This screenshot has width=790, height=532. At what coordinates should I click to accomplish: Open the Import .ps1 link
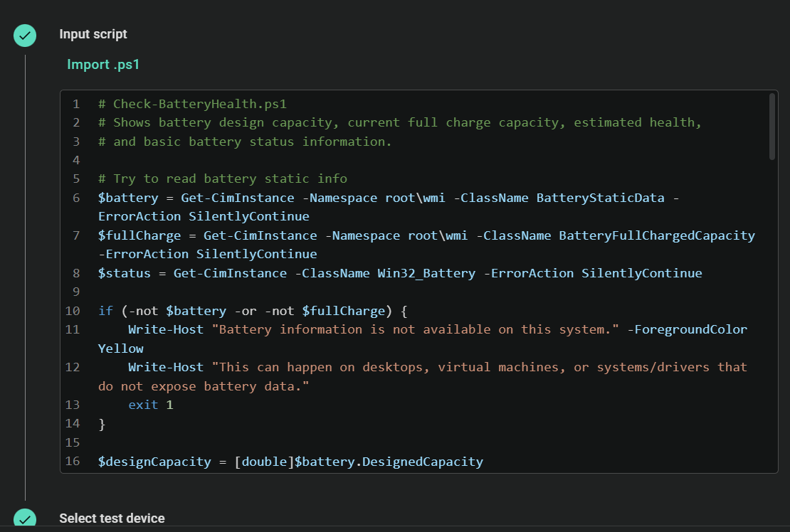tap(102, 65)
